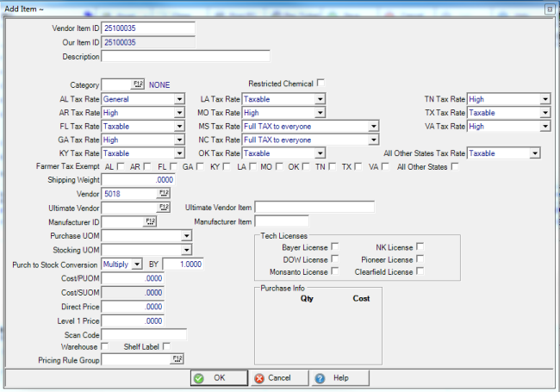The image size is (560, 392).
Task: Check the Bayer License box
Action: (335, 246)
